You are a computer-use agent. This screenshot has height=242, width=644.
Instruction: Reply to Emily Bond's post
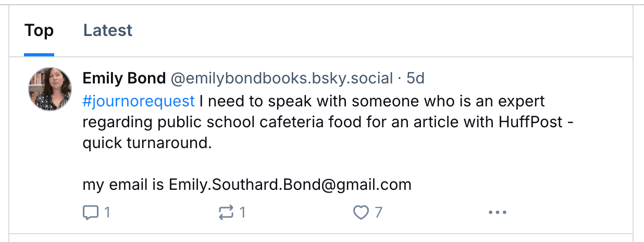click(91, 212)
